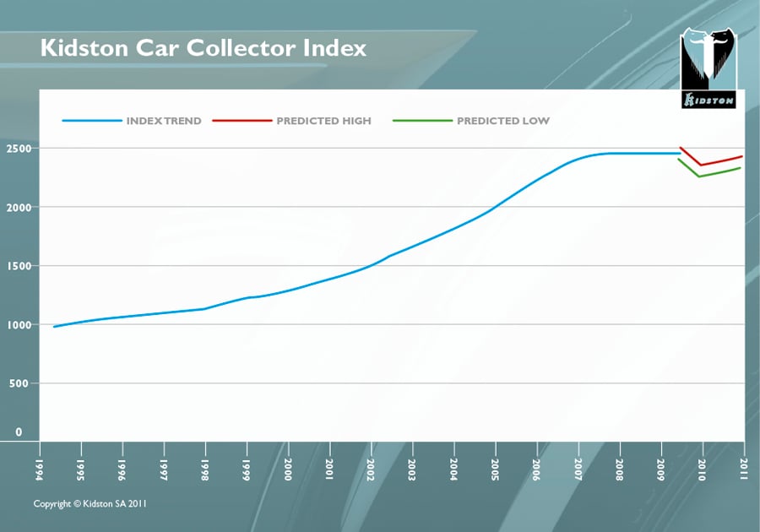Click the blue index line's starting point near 1994
Image resolution: width=760 pixels, height=532 pixels.
click(x=54, y=327)
